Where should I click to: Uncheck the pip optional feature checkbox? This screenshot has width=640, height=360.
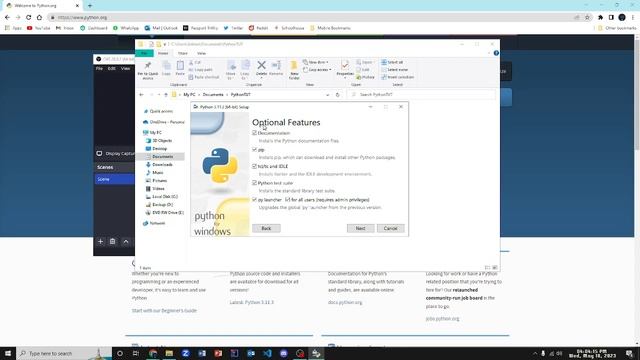pyautogui.click(x=255, y=150)
